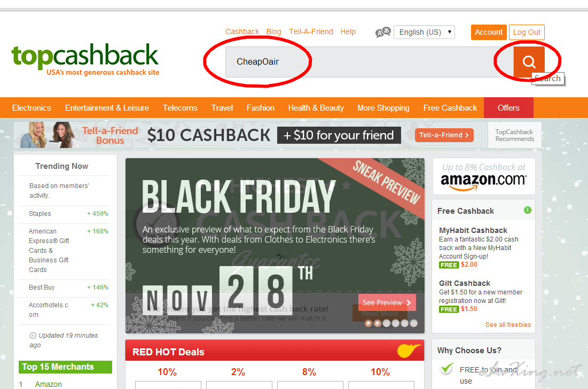Screen dimensions: 588x389
Task: Click the clock icon next to Updated
Action: pyautogui.click(x=33, y=336)
